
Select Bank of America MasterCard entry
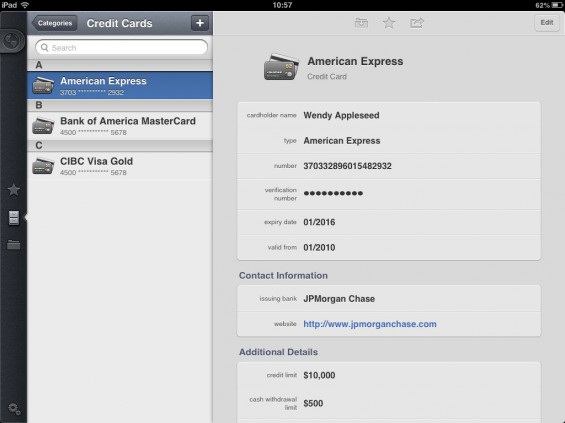120,126
